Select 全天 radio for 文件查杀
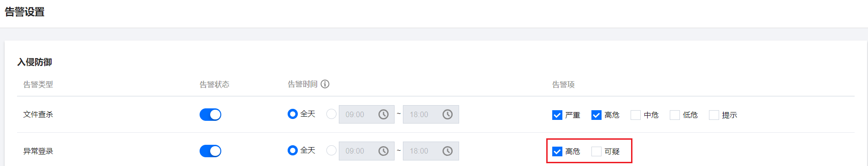The image size is (868, 166). coord(292,114)
